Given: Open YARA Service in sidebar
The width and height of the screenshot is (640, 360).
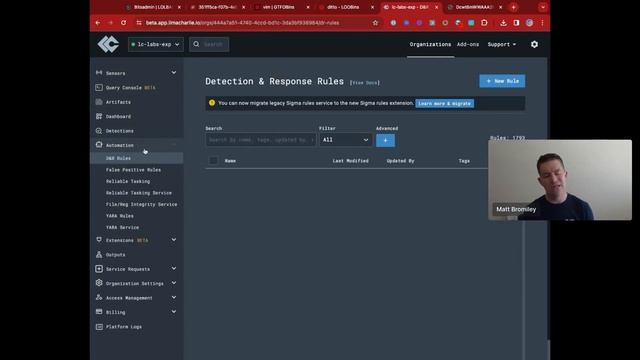Looking at the screenshot, I should (x=122, y=227).
